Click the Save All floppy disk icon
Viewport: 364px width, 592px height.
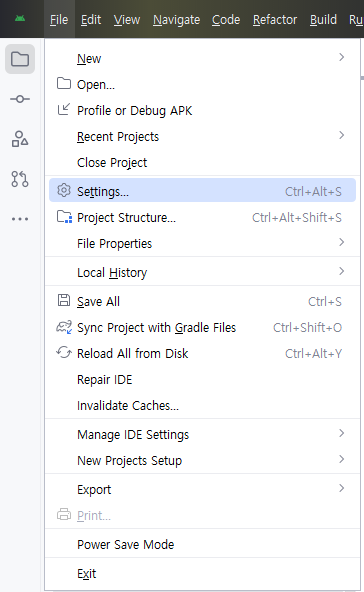[64, 300]
